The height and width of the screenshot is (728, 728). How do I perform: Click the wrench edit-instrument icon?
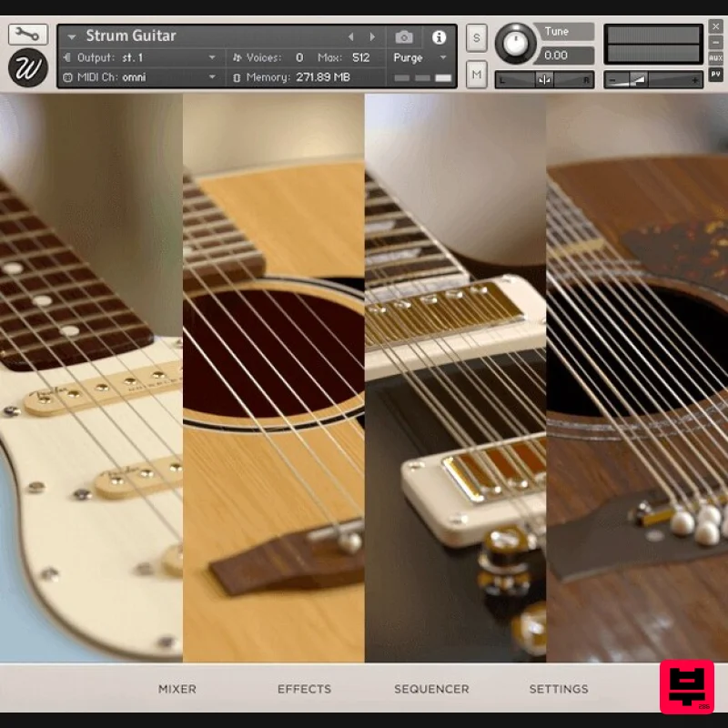(27, 35)
